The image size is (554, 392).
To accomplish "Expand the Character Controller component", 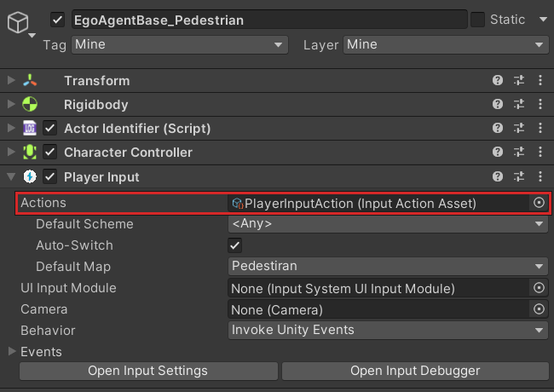I will (11, 152).
